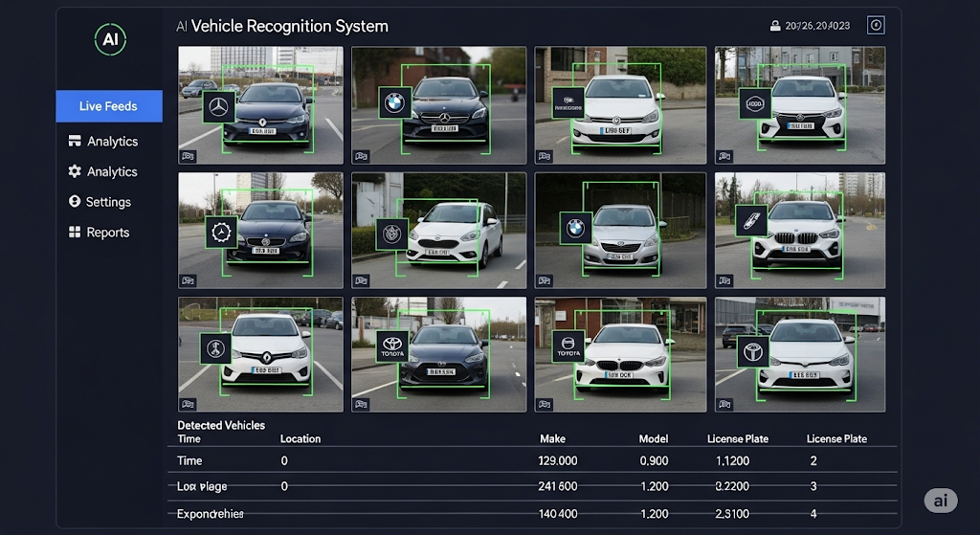This screenshot has width=980, height=535.
Task: Select Toyota badge on the dark grey car feed
Action: (x=392, y=346)
